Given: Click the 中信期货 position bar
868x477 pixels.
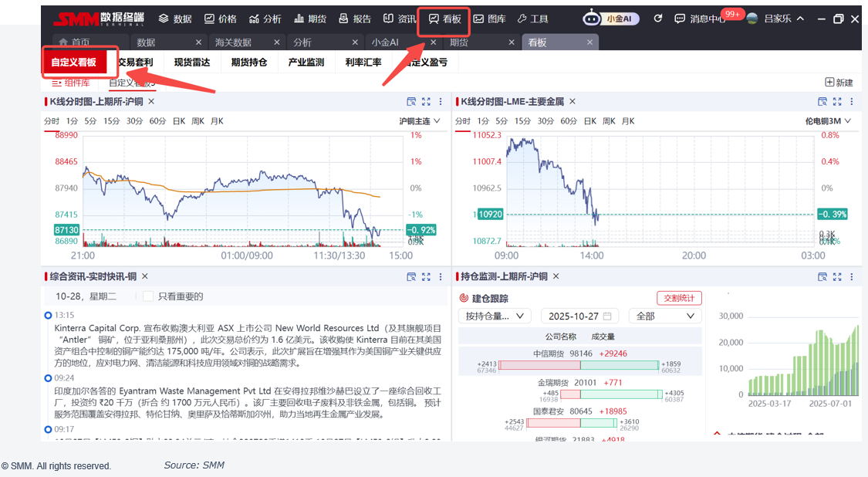Looking at the screenshot, I should click(579, 365).
